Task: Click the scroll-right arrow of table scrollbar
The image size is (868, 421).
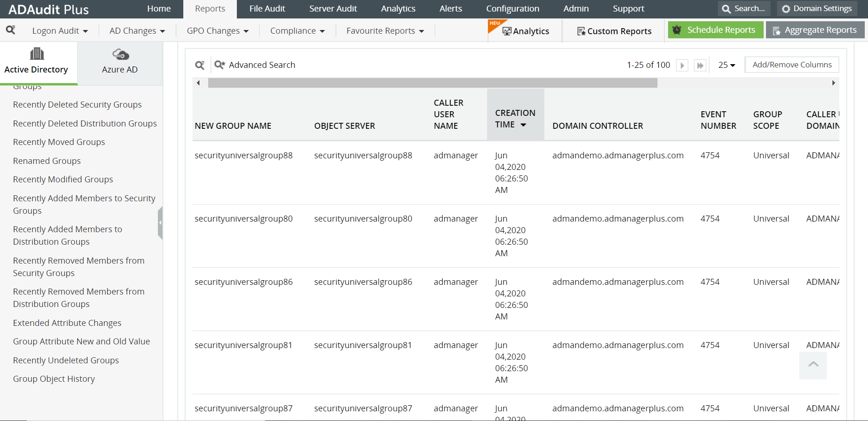Action: point(833,83)
